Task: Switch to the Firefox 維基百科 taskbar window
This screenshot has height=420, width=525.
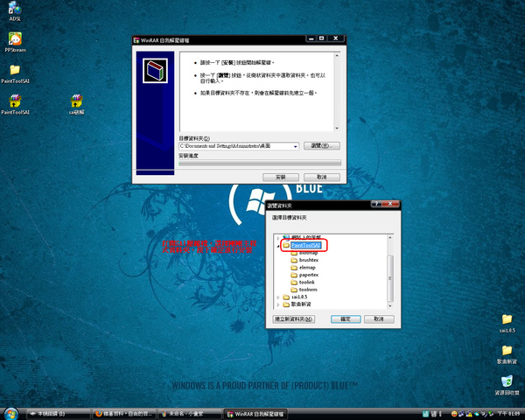Action: 124,414
